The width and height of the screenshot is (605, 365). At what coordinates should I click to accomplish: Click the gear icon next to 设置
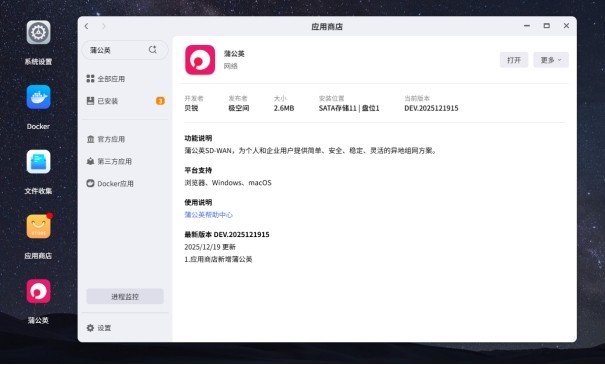click(x=90, y=328)
